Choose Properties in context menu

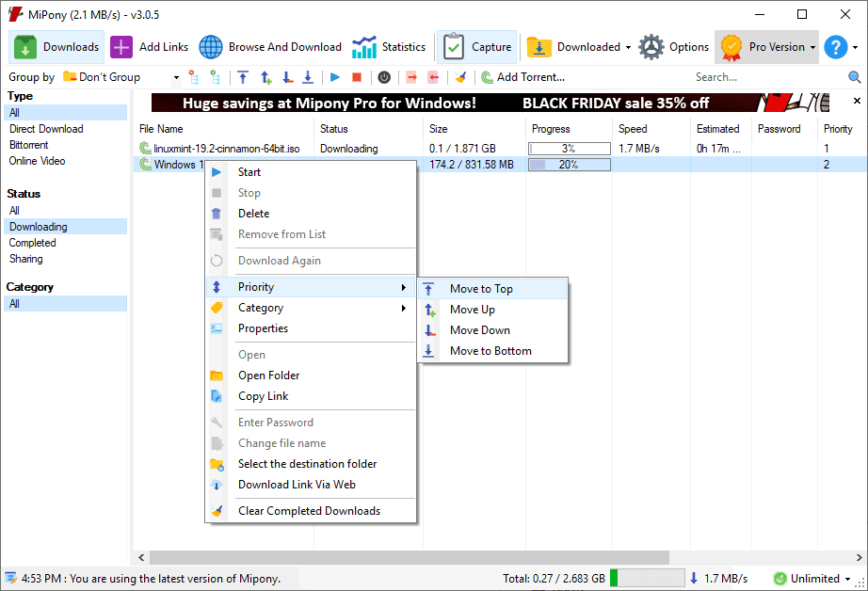[311, 328]
